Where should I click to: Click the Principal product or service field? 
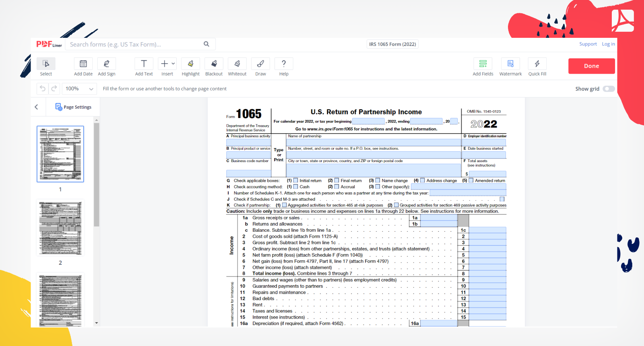pyautogui.click(x=248, y=155)
